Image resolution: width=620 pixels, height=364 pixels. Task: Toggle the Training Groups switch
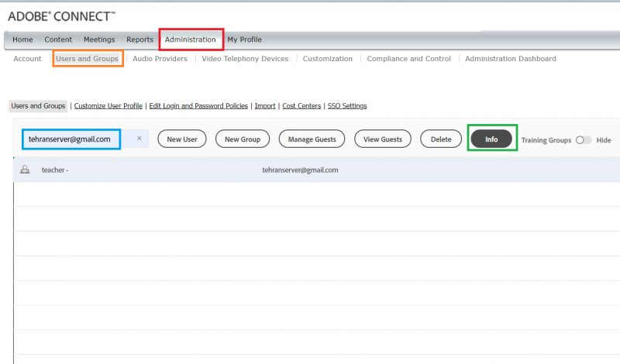tap(583, 140)
